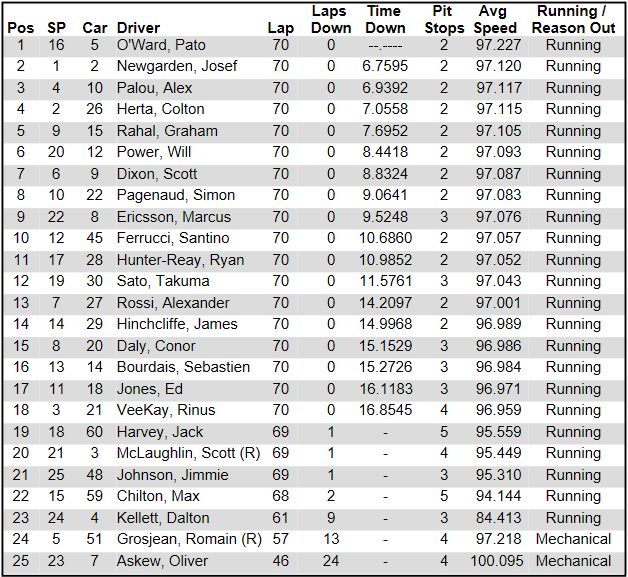
Task: Click Herta, Colton's name
Action: coord(160,109)
